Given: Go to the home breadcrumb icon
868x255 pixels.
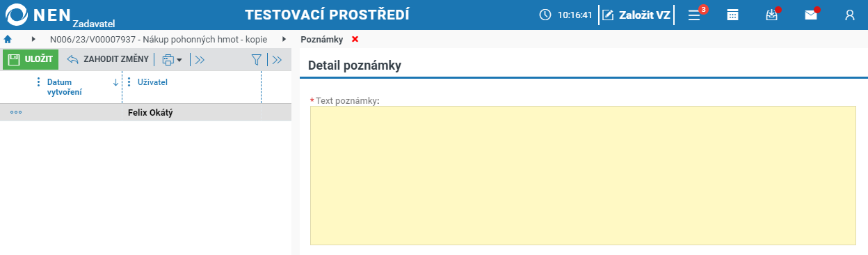Looking at the screenshot, I should click(8, 39).
